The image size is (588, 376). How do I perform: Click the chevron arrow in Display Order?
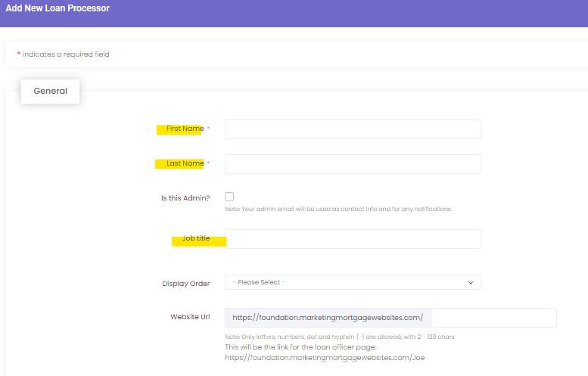coord(471,283)
